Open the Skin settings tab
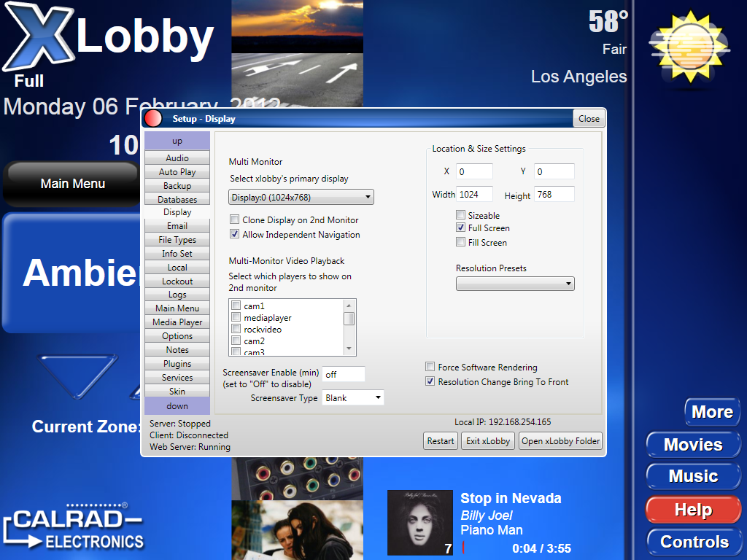The image size is (747, 560). (x=177, y=391)
